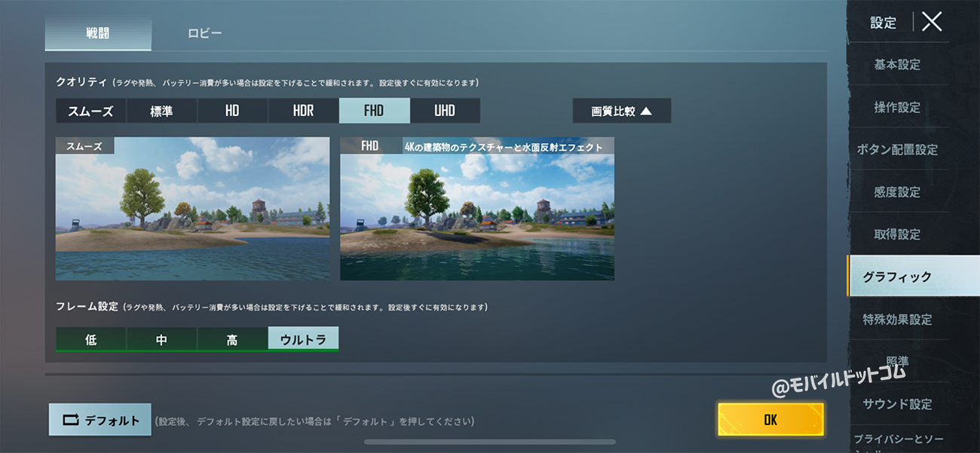Open 感度設定 in the sidebar

coord(897,192)
